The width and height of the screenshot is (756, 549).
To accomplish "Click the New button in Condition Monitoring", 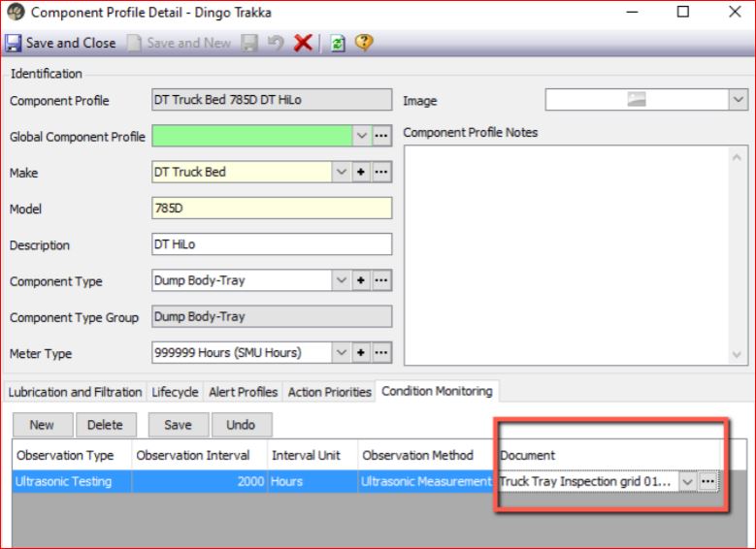I will (42, 425).
